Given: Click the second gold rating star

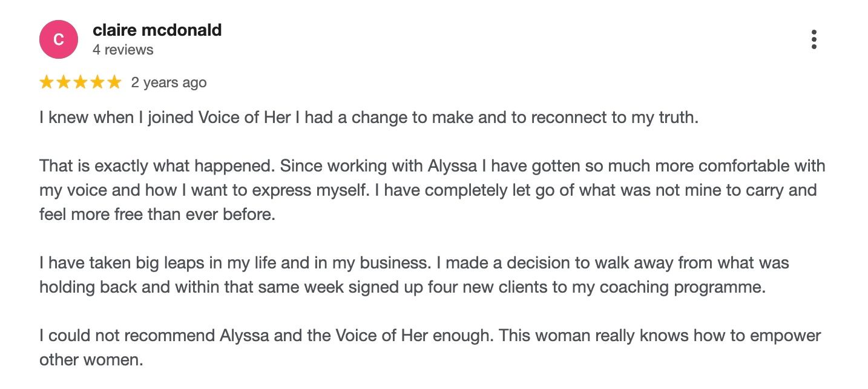Looking at the screenshot, I should [64, 82].
